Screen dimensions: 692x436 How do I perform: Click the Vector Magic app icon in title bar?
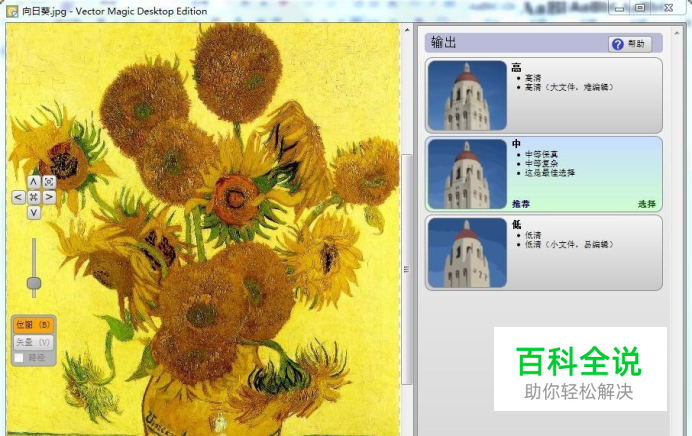tap(12, 11)
